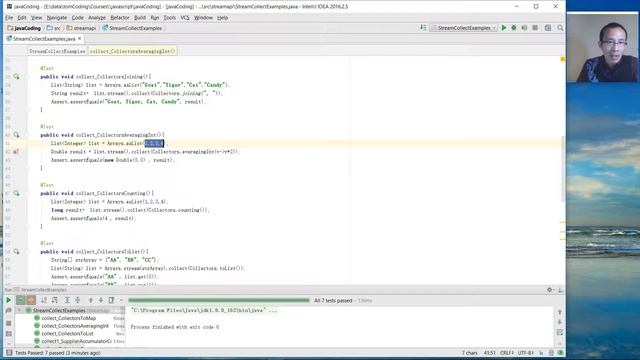Click the Stop square in the top toolbar

535,28
